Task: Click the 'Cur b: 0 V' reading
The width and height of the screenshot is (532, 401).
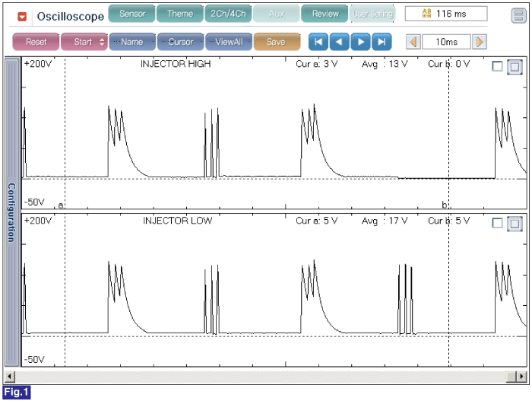Action: 448,64
